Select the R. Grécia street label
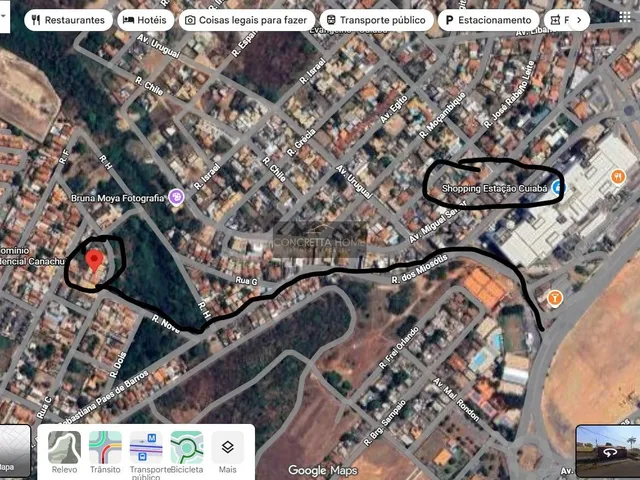The image size is (640, 480). click(x=301, y=142)
